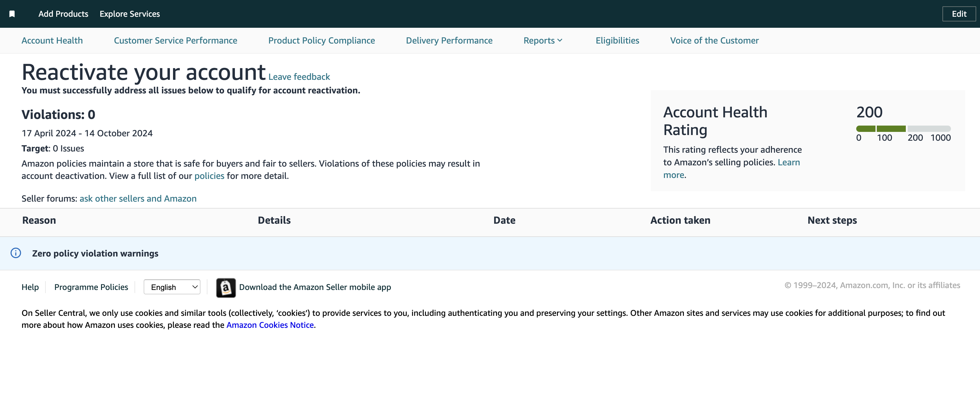Click the Action taken column header
This screenshot has height=419, width=980.
[x=680, y=220]
